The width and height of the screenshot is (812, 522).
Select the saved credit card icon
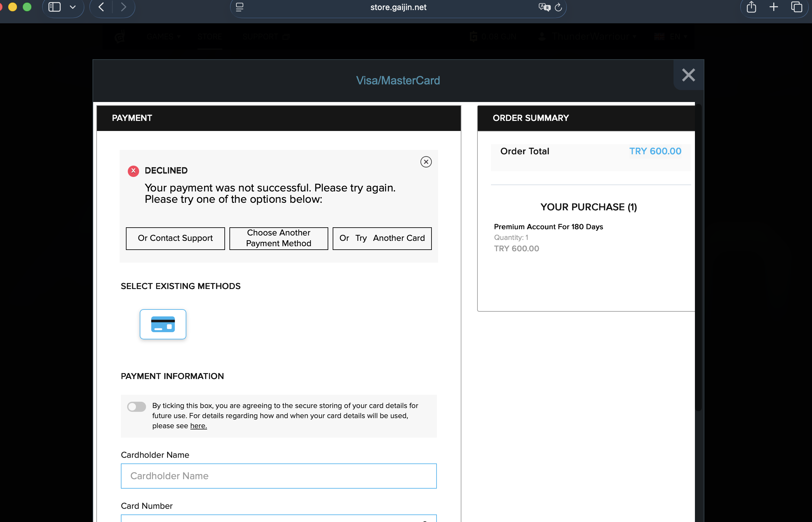click(x=163, y=324)
